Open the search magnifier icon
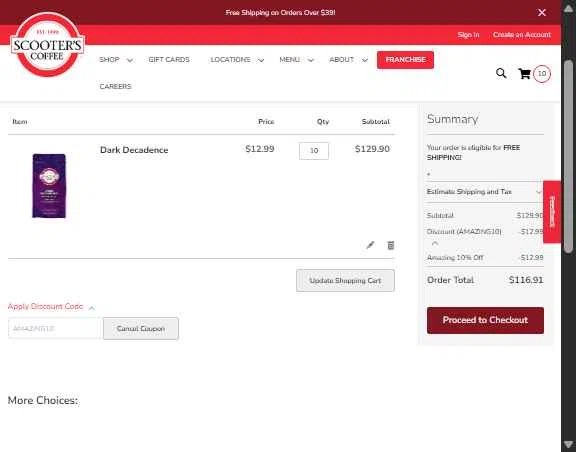The image size is (576, 452). pos(501,73)
